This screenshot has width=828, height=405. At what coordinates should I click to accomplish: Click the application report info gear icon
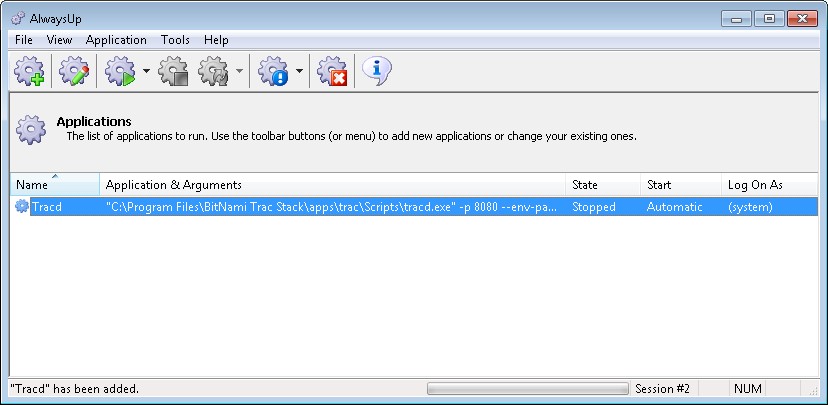272,71
